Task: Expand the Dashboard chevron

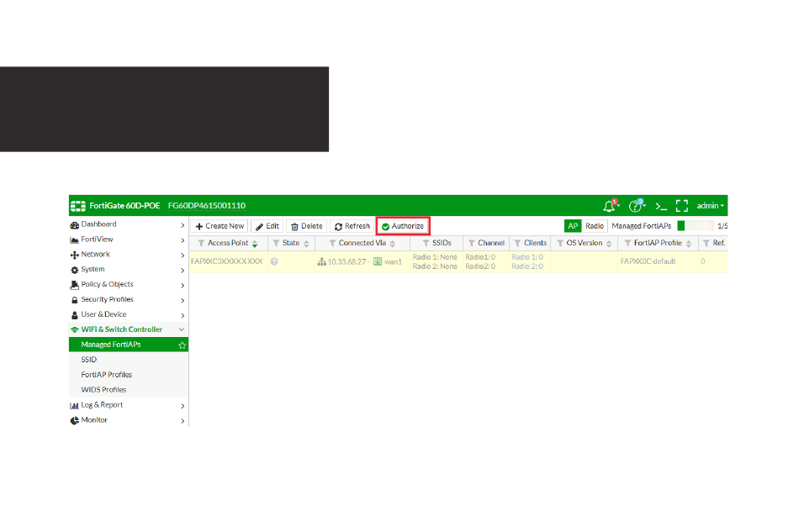Action: 183,225
